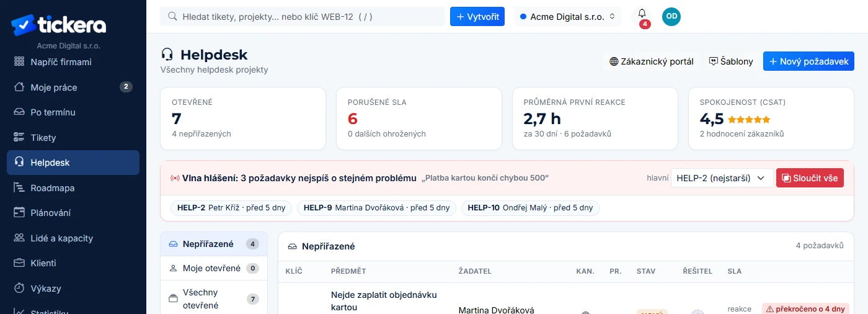Open the Spokojenost (CSAT) card
This screenshot has width=868, height=314.
tap(771, 119)
